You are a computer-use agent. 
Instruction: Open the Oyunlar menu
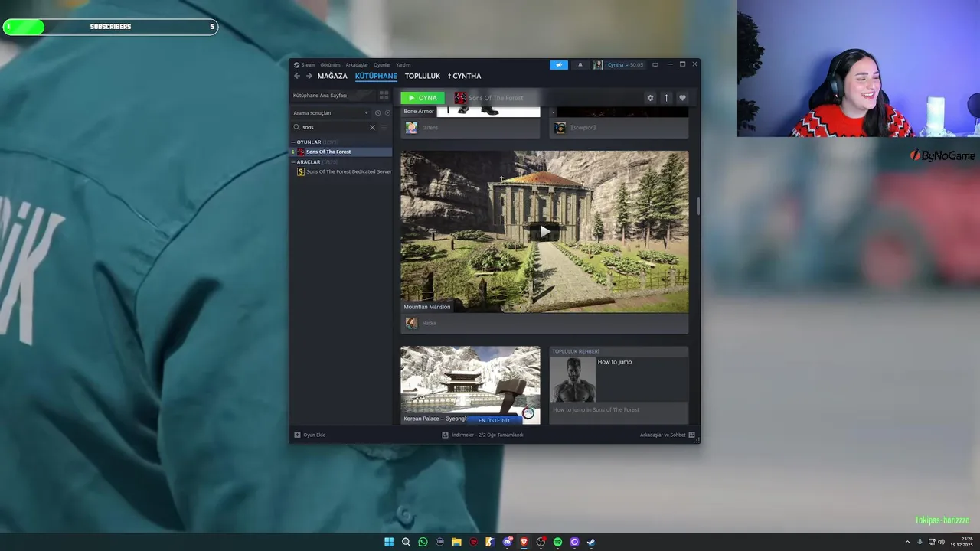click(x=382, y=65)
